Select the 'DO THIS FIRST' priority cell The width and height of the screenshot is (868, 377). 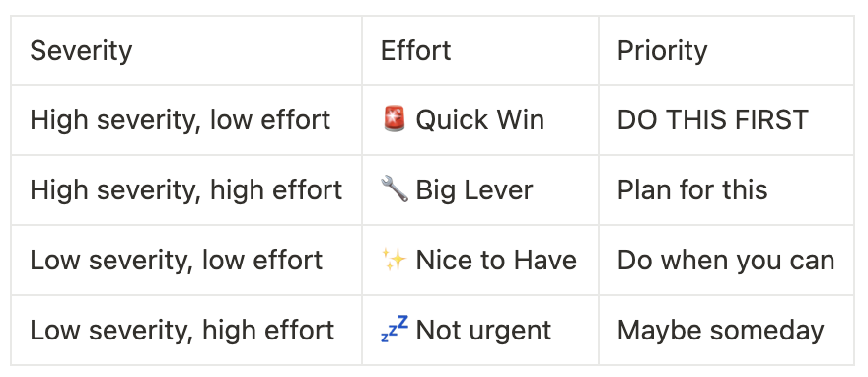click(726, 120)
